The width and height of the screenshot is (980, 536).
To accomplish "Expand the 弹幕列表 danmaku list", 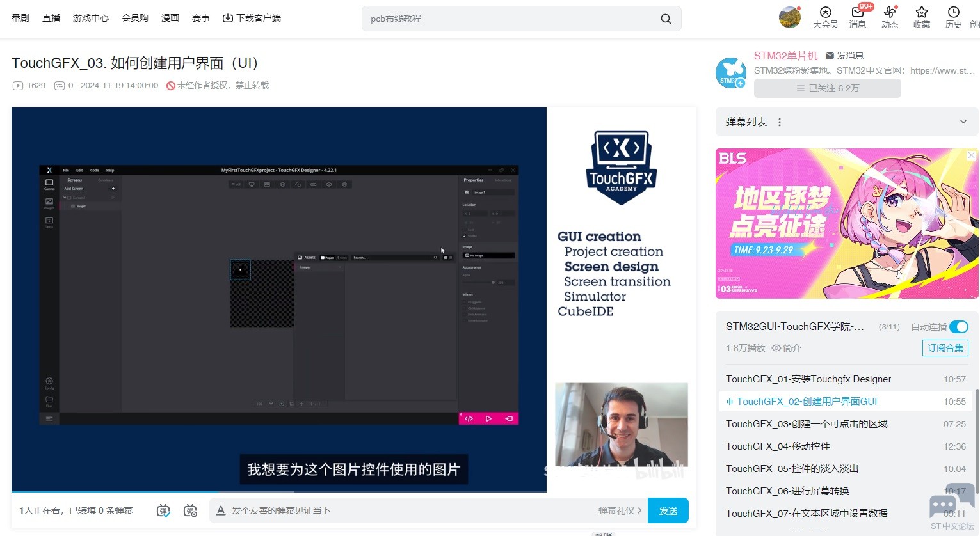I will pyautogui.click(x=963, y=122).
